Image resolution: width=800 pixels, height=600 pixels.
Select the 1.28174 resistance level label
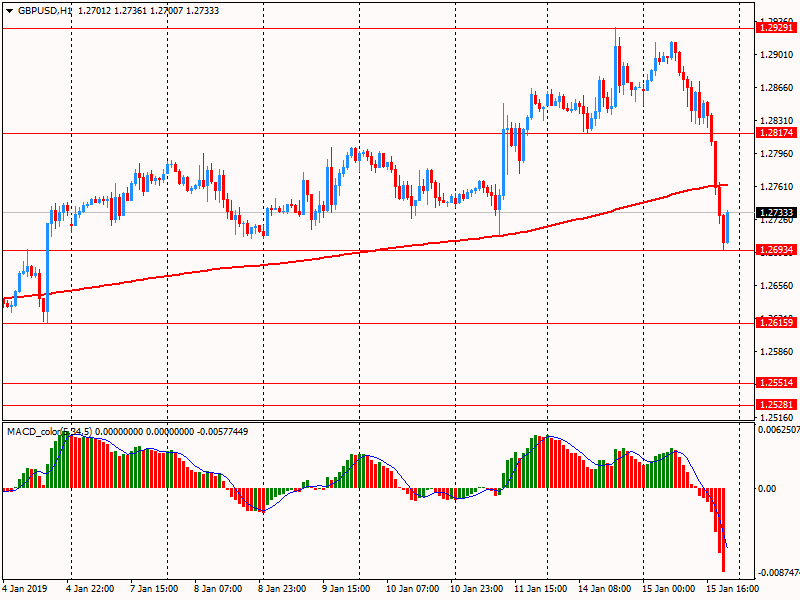coord(775,133)
